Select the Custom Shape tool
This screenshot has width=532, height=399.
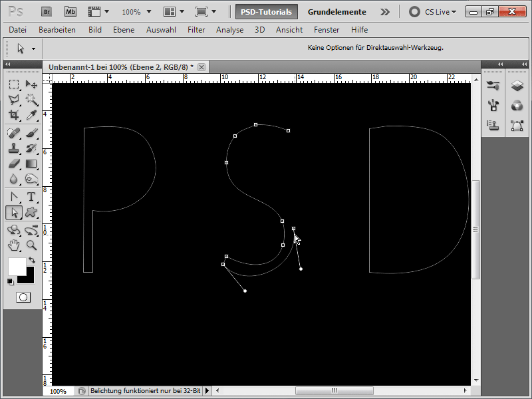[x=31, y=213]
